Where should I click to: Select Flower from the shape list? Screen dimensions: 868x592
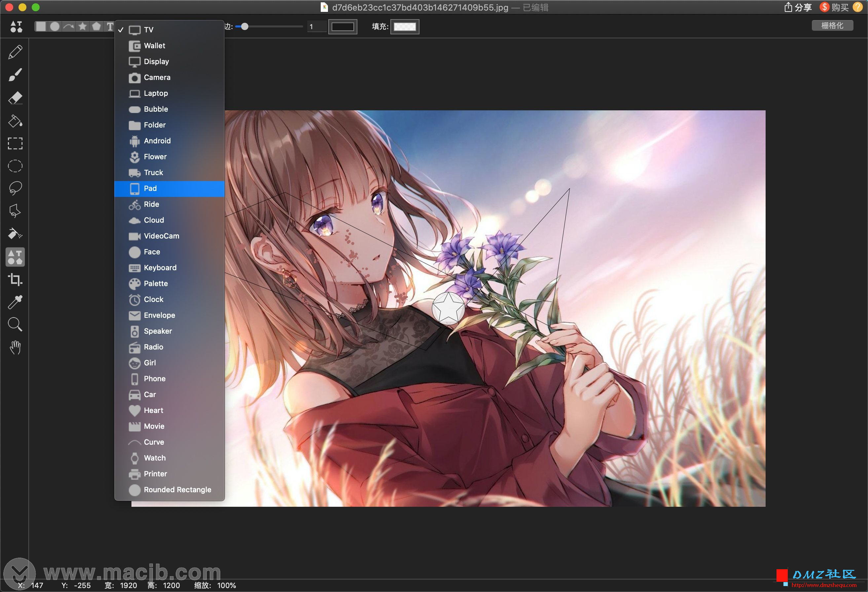tap(169, 157)
